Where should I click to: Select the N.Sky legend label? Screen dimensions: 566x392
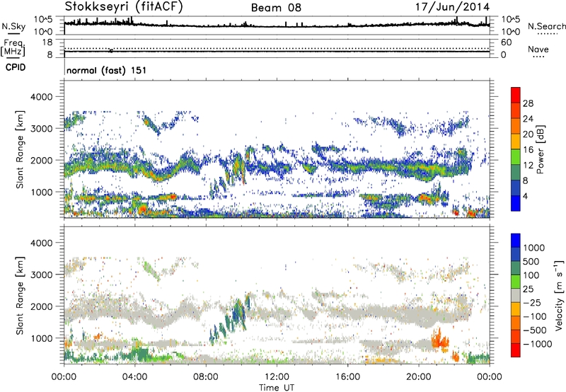pos(13,26)
